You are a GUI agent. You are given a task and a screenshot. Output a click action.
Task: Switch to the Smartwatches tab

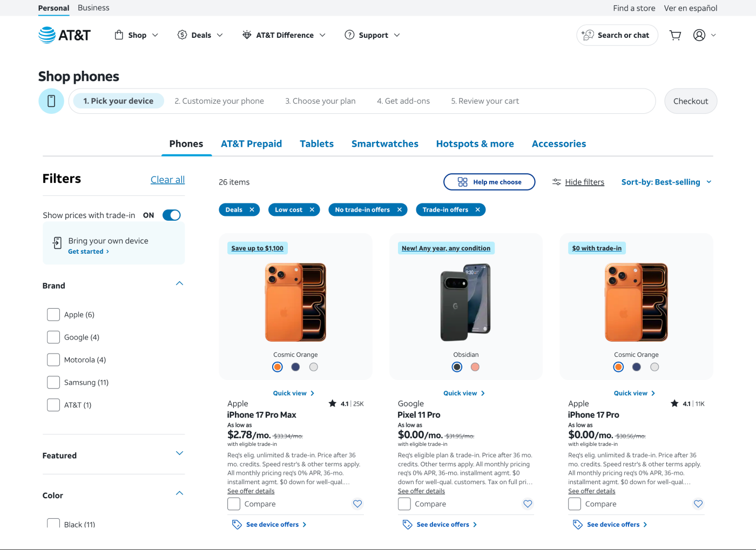385,144
